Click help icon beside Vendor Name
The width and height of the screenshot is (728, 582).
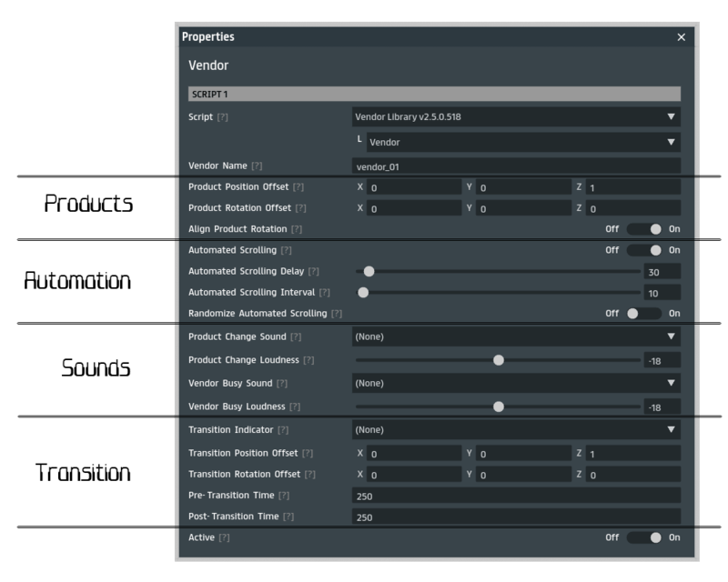click(257, 166)
